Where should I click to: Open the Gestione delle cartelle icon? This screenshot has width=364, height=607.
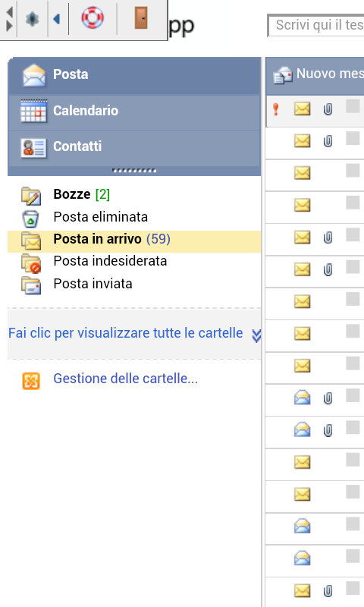click(31, 381)
